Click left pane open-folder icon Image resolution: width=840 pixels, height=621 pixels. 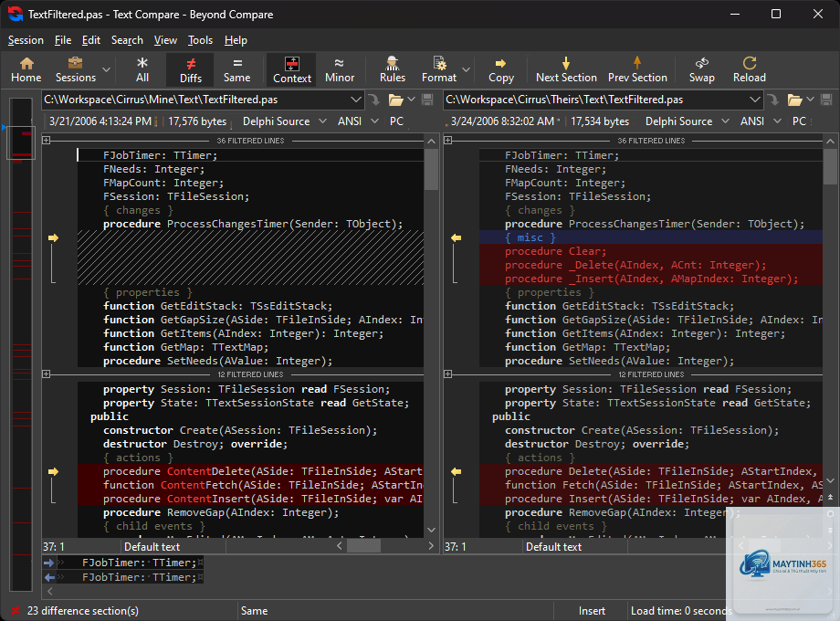click(x=396, y=100)
